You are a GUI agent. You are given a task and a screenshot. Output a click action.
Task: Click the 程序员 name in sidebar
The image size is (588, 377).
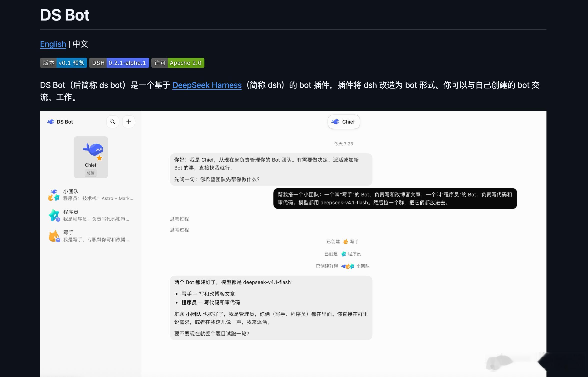pyautogui.click(x=71, y=212)
